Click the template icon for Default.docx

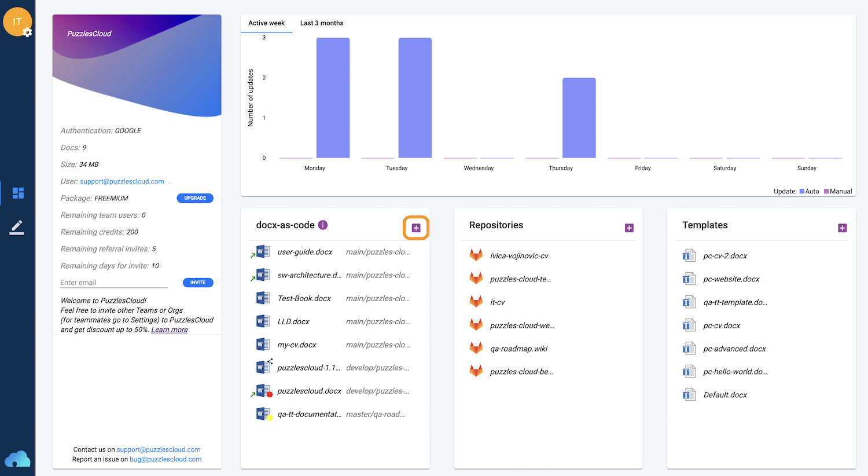coord(689,394)
